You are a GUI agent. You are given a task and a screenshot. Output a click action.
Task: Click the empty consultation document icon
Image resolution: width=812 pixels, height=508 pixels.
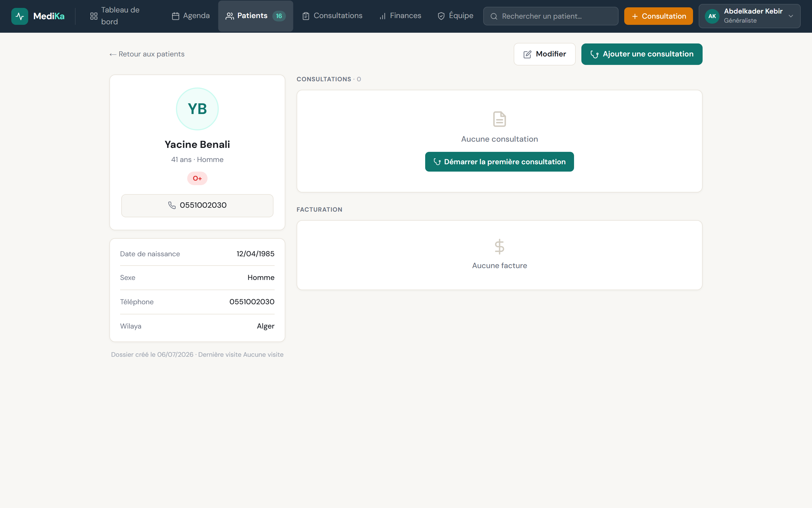499,119
